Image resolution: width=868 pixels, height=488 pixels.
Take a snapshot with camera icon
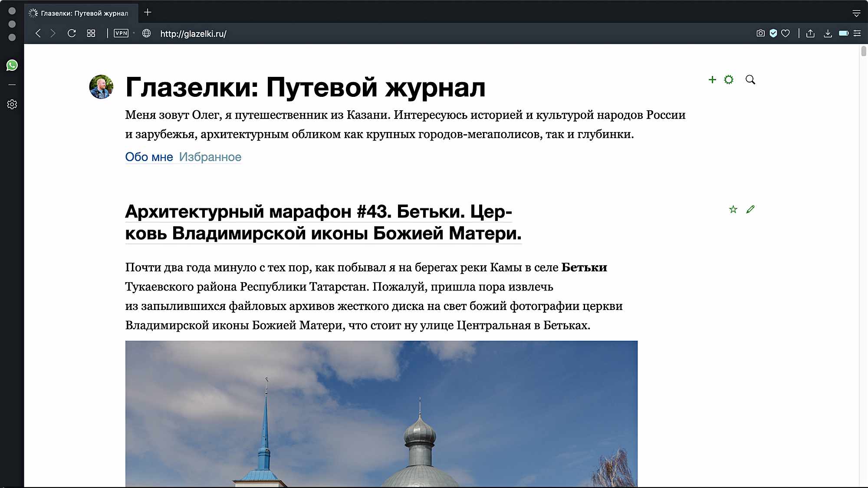(x=760, y=33)
